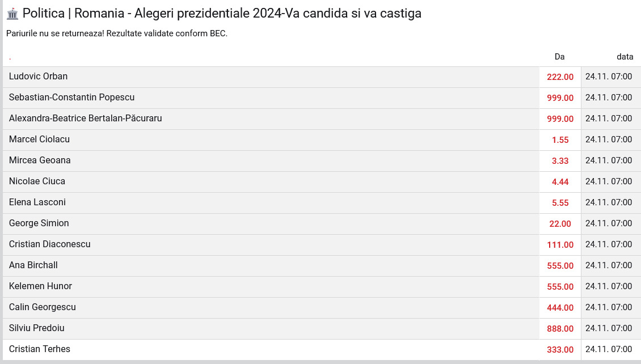
Task: Click the Politica building icon in header
Action: 12,14
